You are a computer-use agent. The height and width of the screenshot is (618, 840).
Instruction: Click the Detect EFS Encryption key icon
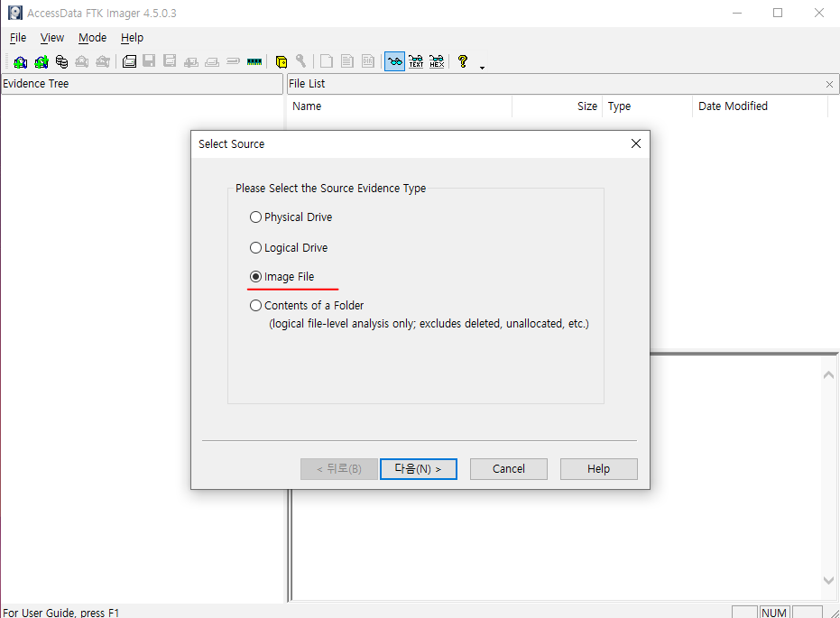coord(301,61)
